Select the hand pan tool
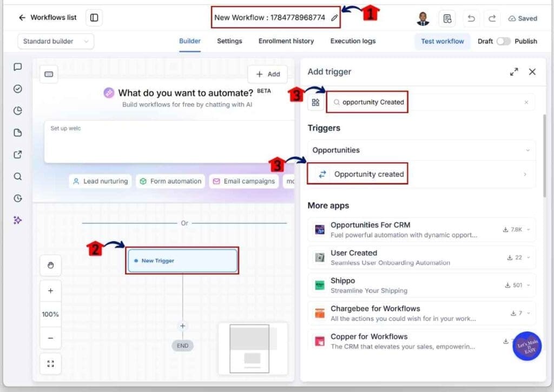554x392 pixels. [50, 265]
